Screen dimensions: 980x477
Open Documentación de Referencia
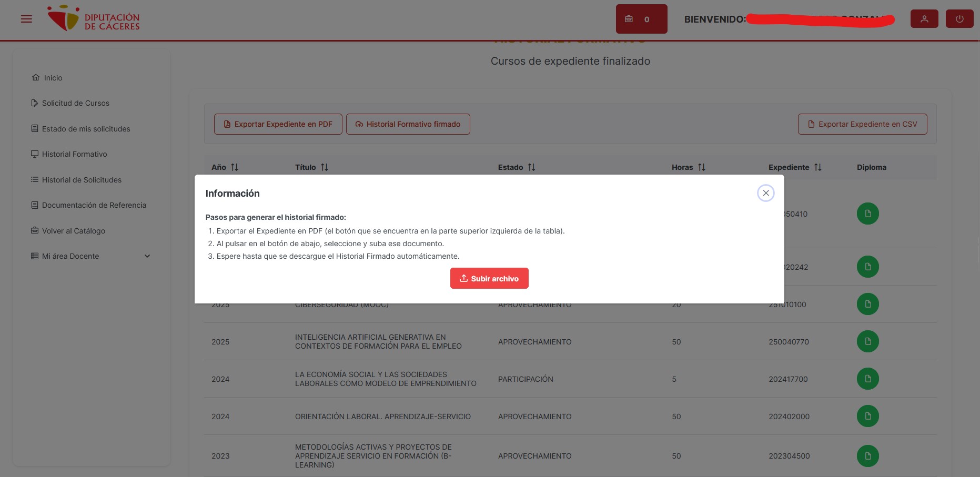94,205
